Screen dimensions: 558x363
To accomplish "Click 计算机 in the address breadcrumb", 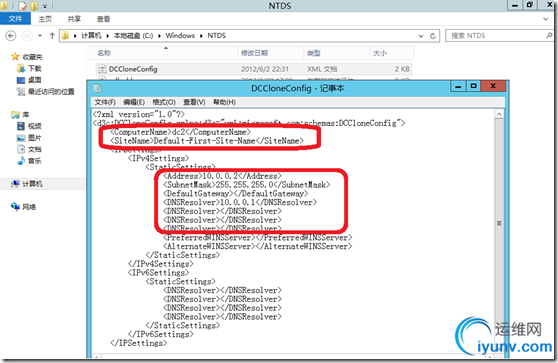I will (91, 36).
